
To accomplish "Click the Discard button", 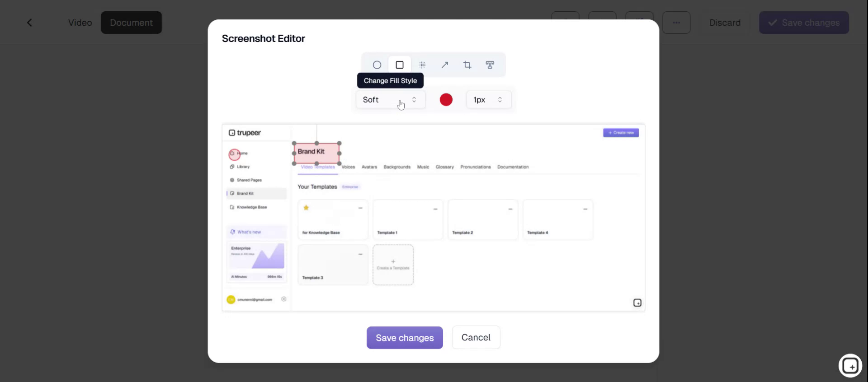I will tap(725, 23).
